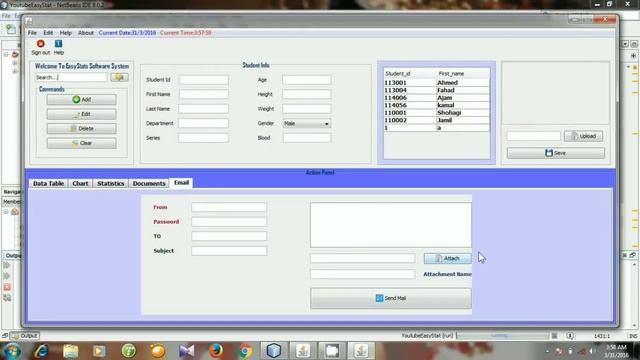This screenshot has height=360, width=640.
Task: Open the Help toolbar icon
Action: [x=58, y=44]
